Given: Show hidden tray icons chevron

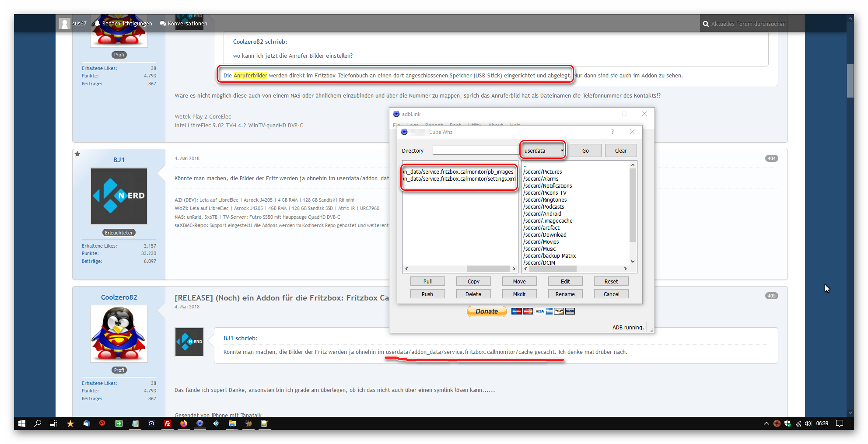Looking at the screenshot, I should click(x=766, y=423).
